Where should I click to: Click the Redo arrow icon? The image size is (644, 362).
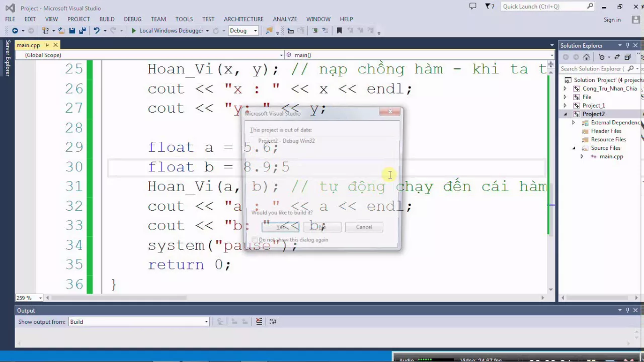(113, 31)
